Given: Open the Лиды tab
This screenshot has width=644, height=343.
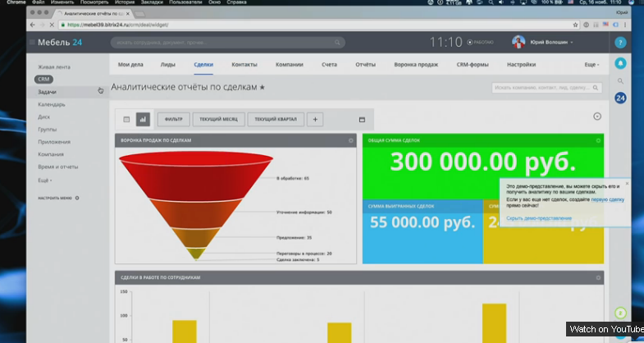Looking at the screenshot, I should [167, 65].
